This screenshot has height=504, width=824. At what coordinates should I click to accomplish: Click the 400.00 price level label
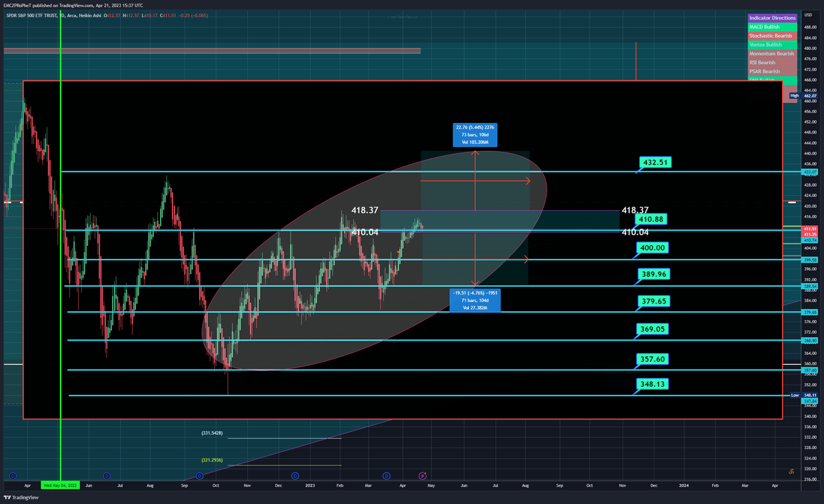pyautogui.click(x=652, y=247)
